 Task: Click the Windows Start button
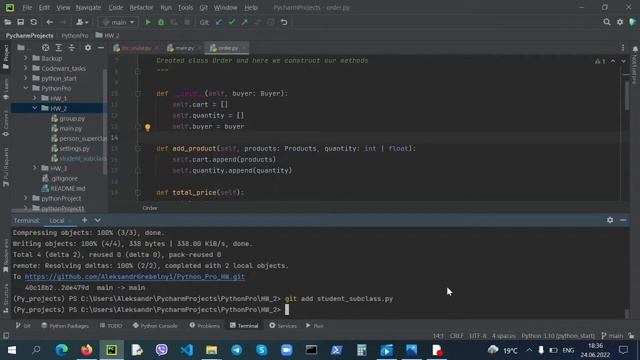pos(11,350)
